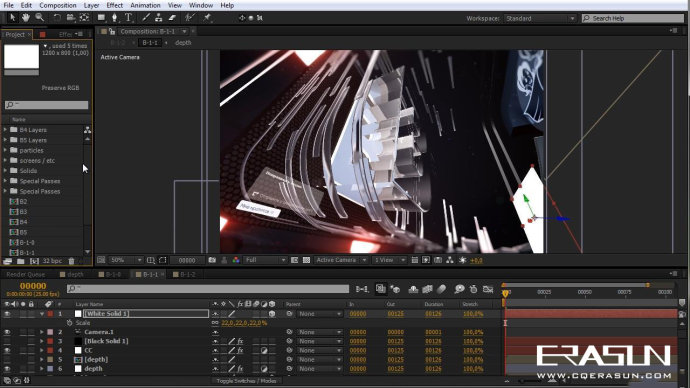Open the magnification 50% dropdown
690x388 pixels.
126,260
